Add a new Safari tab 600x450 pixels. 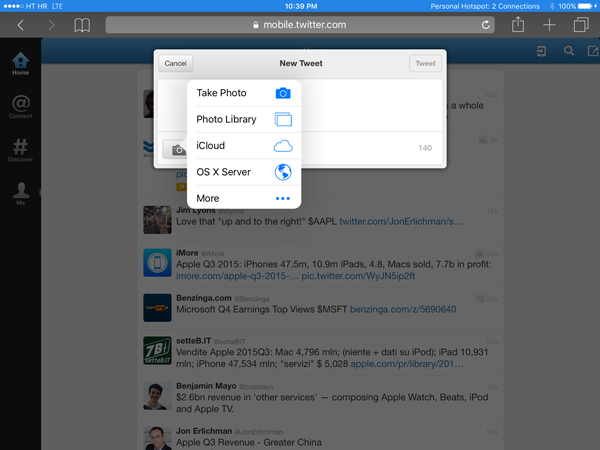tap(549, 25)
